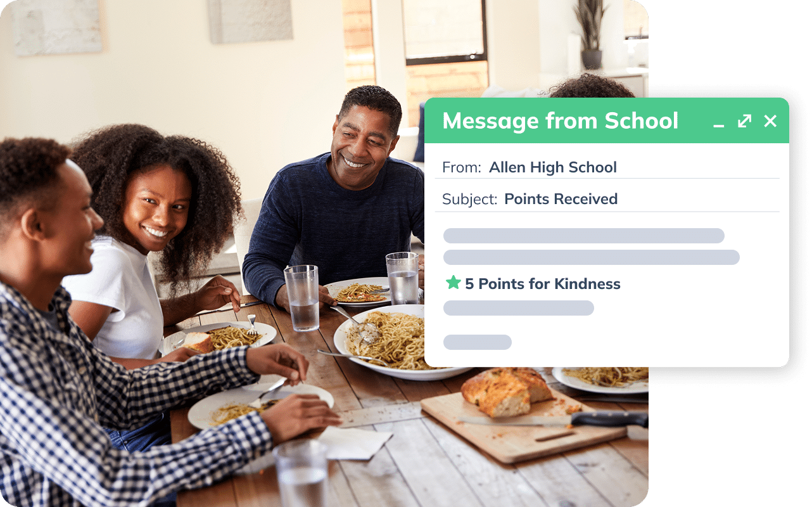This screenshot has width=812, height=507.
Task: Close the Message from School popup
Action: click(770, 120)
